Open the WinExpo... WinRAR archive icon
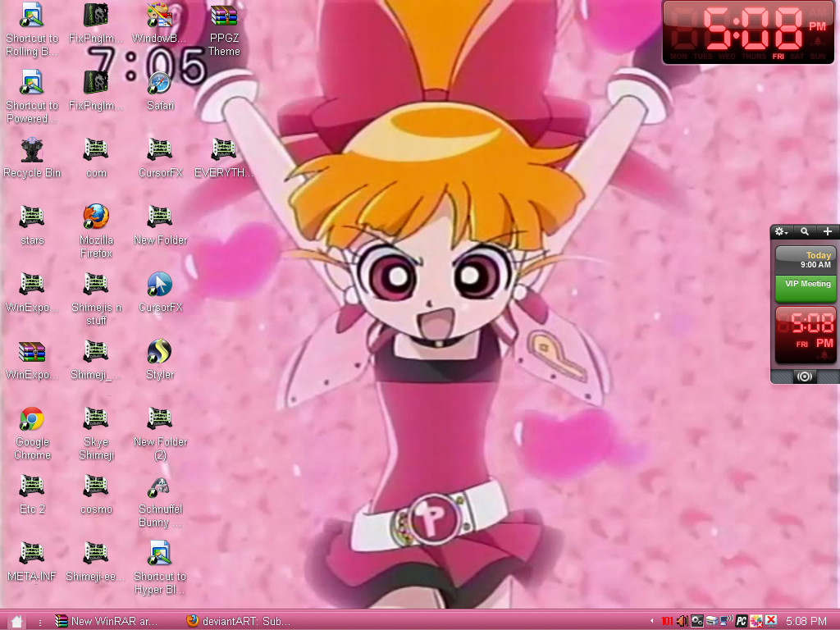The width and height of the screenshot is (840, 630). [x=32, y=360]
